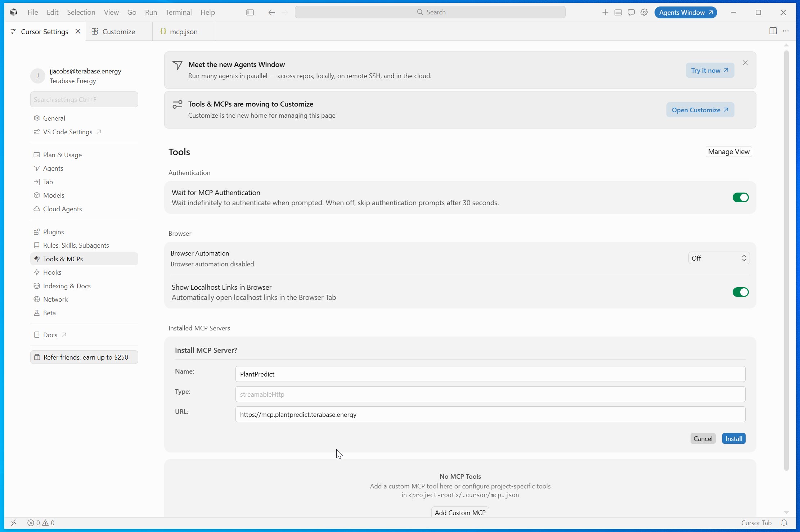Open General settings section
This screenshot has height=532, width=800.
[x=84, y=118]
